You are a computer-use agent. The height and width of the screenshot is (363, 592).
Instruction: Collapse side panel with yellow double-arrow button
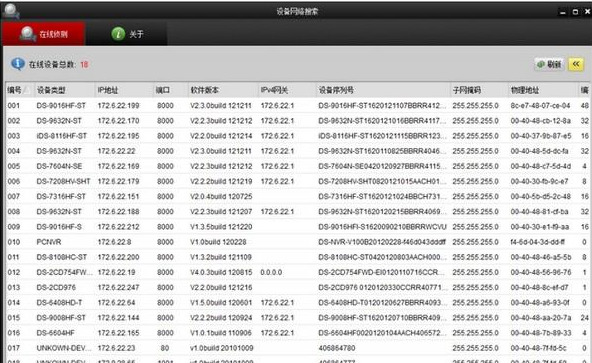pyautogui.click(x=576, y=65)
